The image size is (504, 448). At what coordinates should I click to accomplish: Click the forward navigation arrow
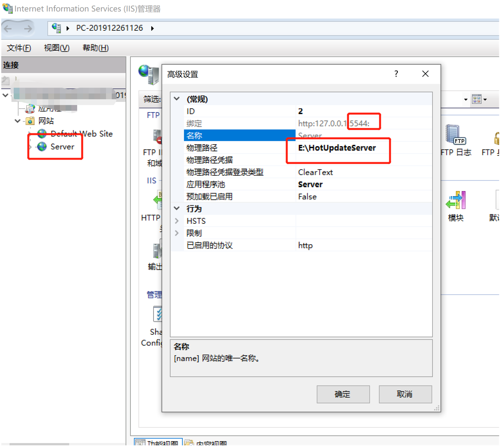28,29
